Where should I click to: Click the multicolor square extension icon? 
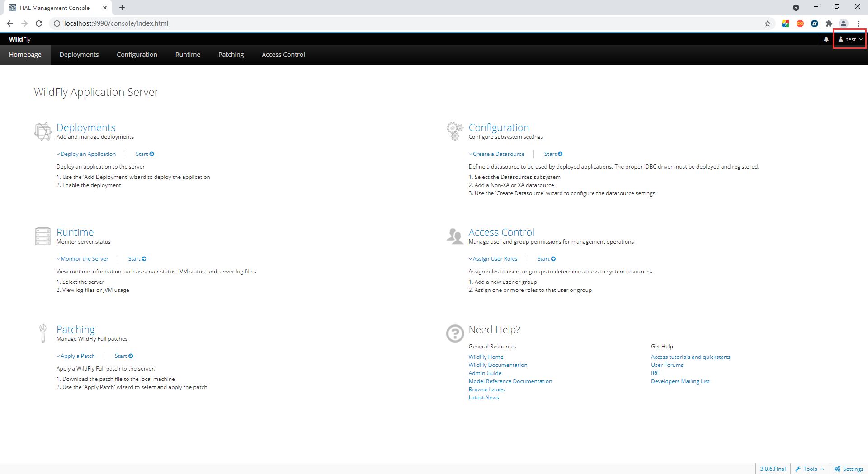coord(786,23)
